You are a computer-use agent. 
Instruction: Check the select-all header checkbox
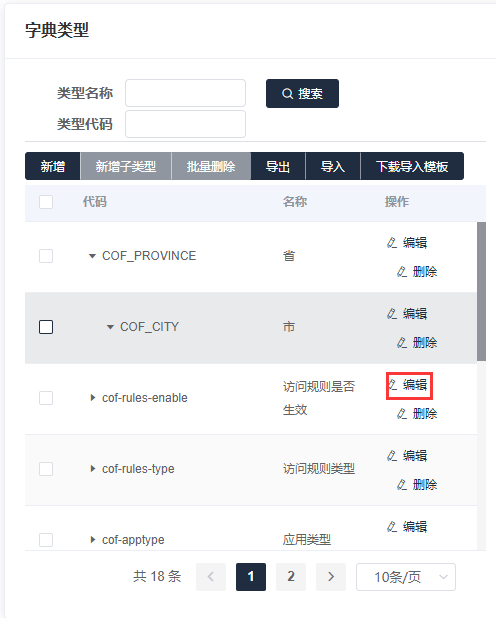(46, 202)
